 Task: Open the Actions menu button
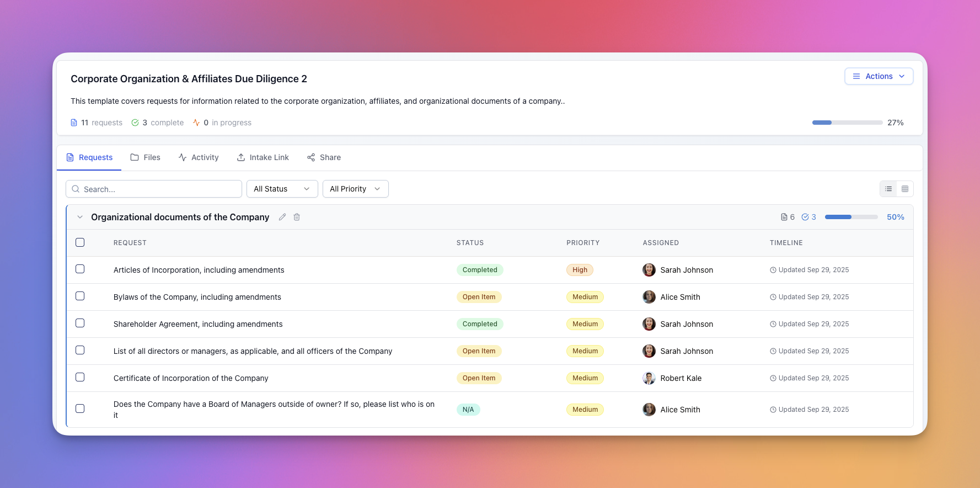tap(879, 76)
